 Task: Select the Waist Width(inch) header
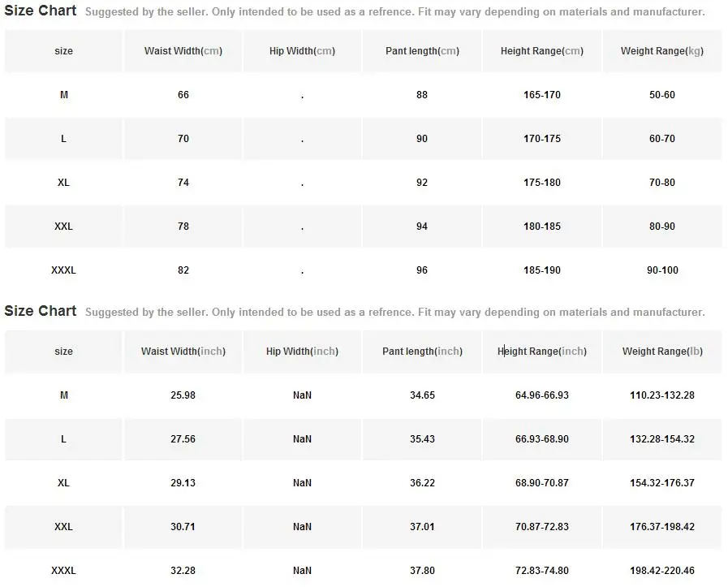(x=183, y=352)
